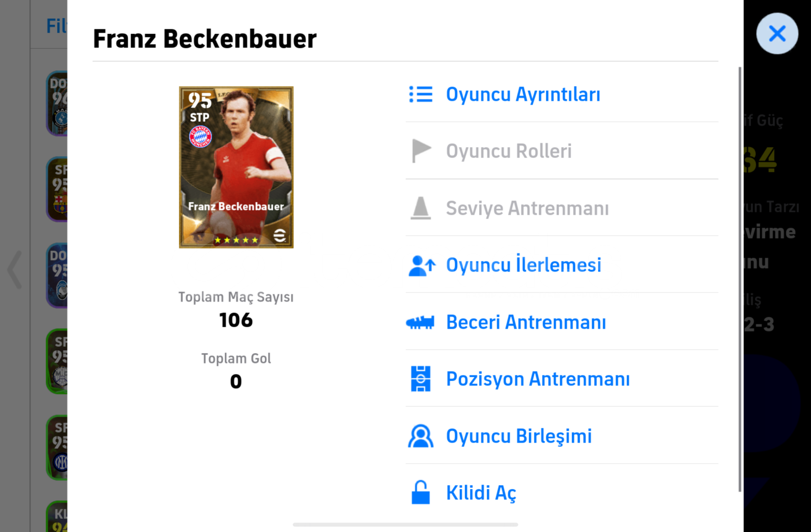The image size is (811, 532).
Task: Close the Franz Beckenbauer dialog
Action: pos(777,33)
